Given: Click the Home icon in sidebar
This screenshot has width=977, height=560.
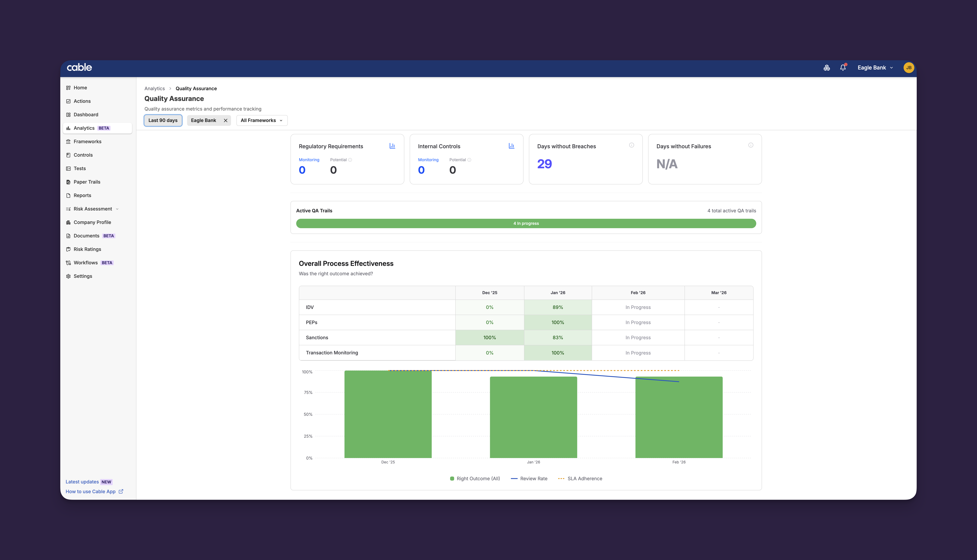Looking at the screenshot, I should point(68,88).
